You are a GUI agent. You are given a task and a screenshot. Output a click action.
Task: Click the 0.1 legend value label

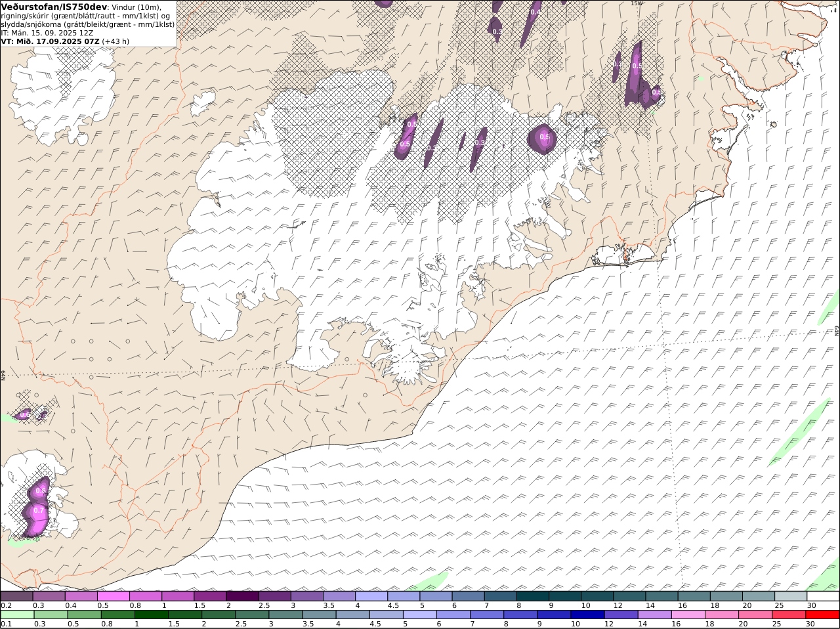pyautogui.click(x=6, y=624)
